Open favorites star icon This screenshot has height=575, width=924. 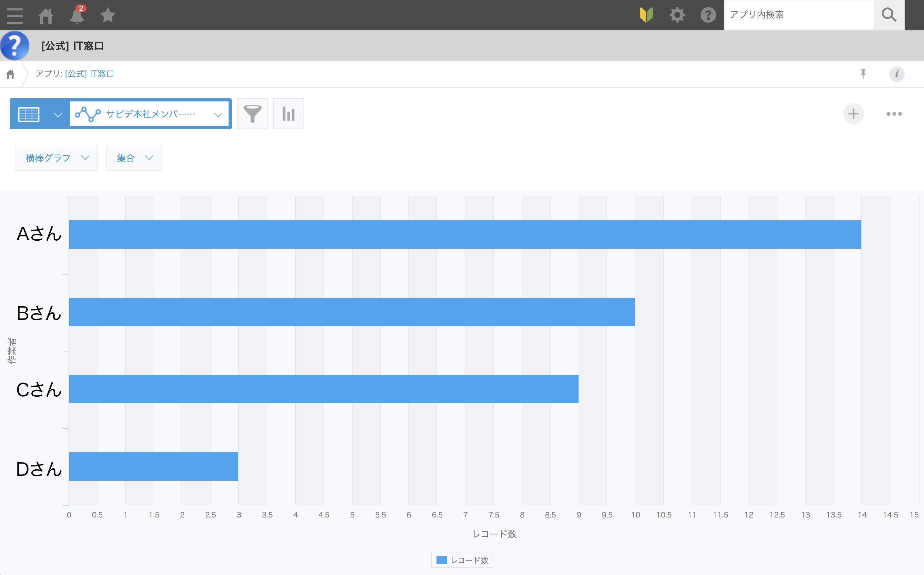click(x=108, y=15)
